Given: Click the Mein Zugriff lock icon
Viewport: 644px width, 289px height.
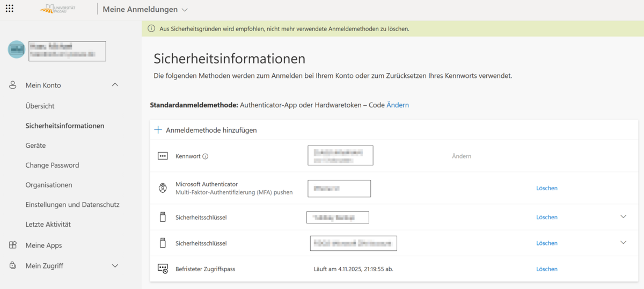Looking at the screenshot, I should pos(13,265).
